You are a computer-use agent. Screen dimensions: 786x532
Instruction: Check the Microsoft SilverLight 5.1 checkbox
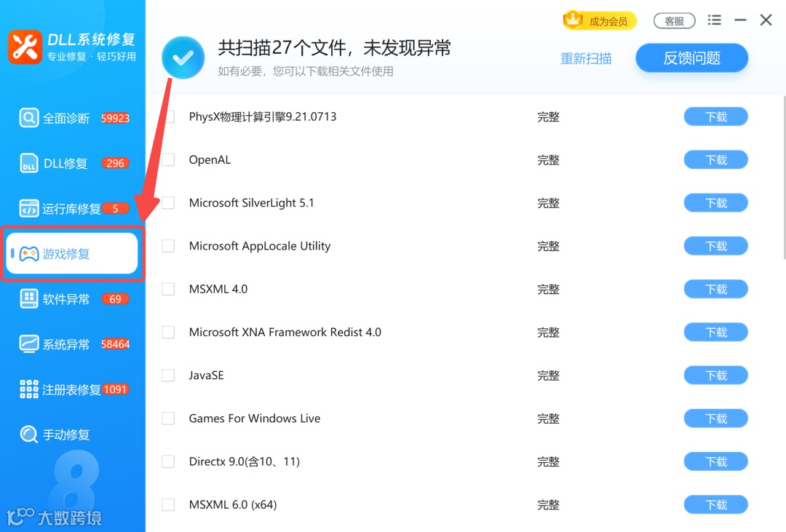[168, 203]
